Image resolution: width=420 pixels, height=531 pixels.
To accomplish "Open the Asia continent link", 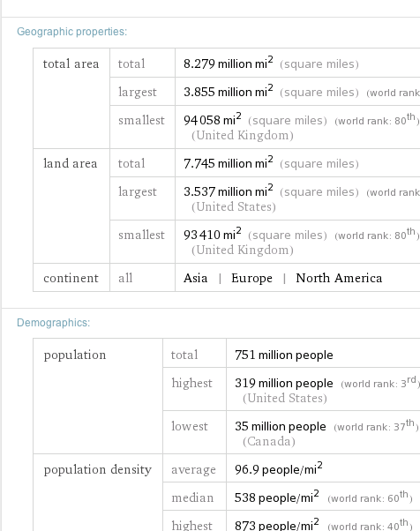I will pos(195,278).
